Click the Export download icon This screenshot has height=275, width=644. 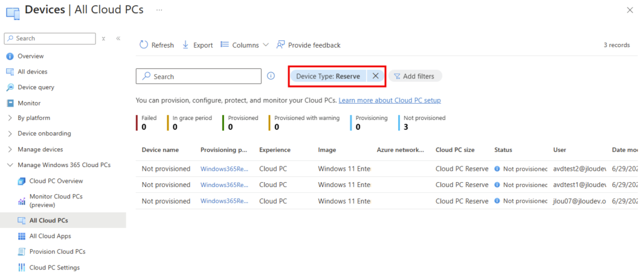click(x=186, y=45)
